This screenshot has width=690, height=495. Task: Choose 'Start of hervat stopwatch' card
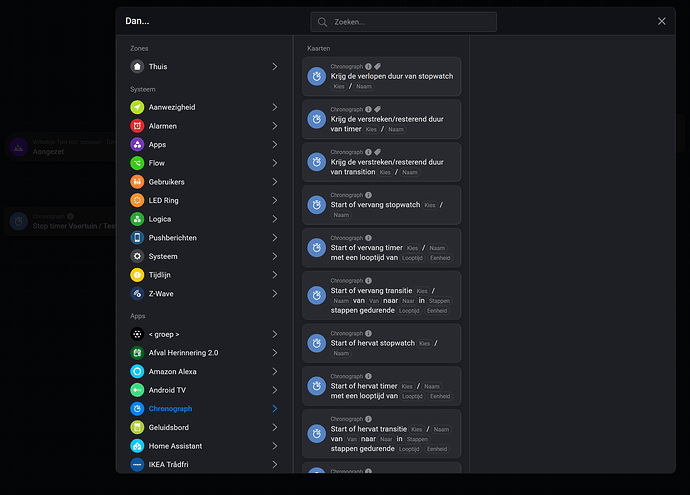(382, 343)
